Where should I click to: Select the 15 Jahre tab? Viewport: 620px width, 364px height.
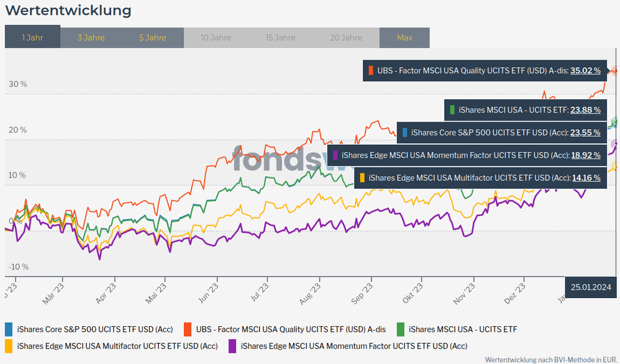click(x=281, y=37)
